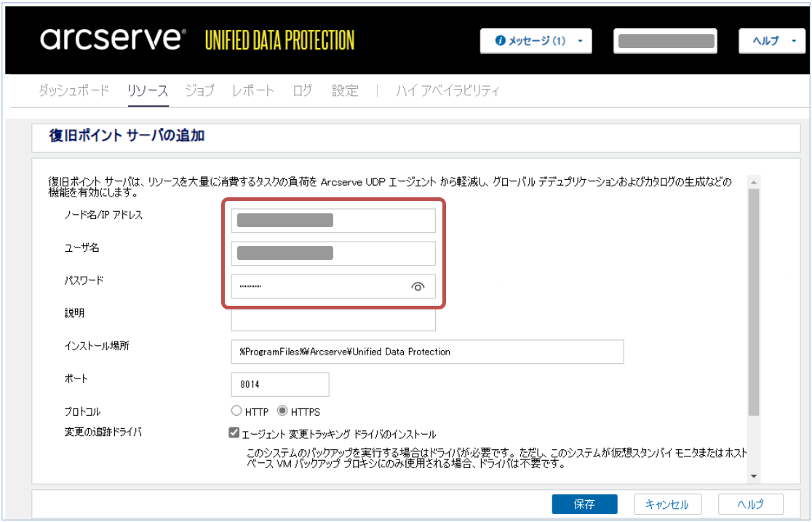
Task: Open the ヘルプ dropdown in the header
Action: 771,41
